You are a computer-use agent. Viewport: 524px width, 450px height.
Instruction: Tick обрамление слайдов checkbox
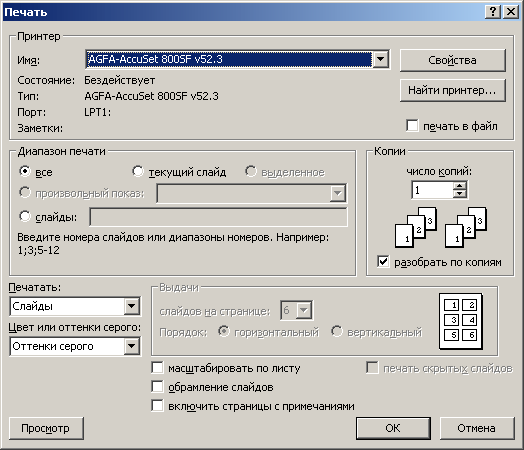(157, 387)
